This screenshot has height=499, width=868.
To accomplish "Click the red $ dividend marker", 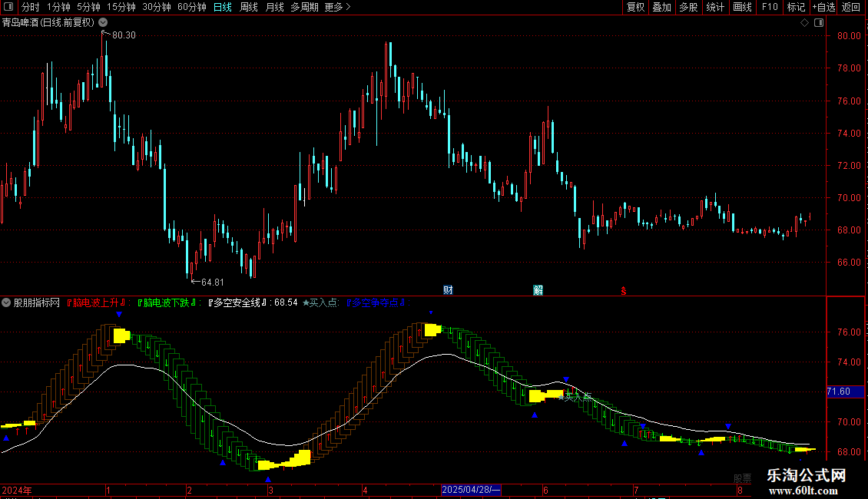I will [x=623, y=290].
